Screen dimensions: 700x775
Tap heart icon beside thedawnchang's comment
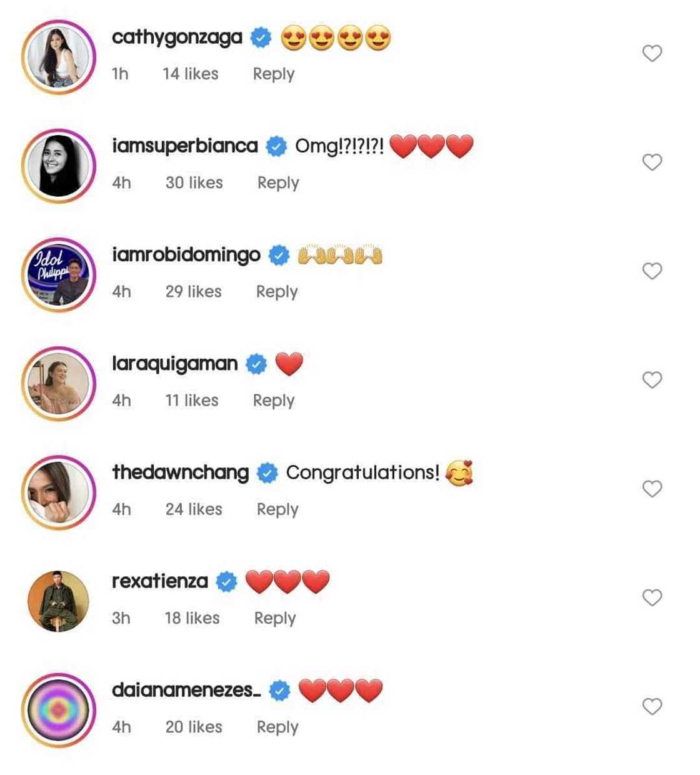coord(652,489)
